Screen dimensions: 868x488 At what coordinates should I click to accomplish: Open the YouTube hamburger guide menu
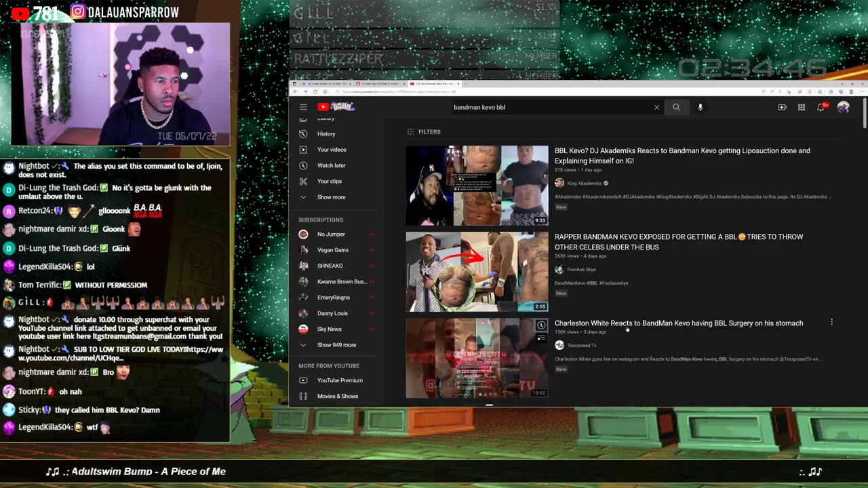click(303, 107)
